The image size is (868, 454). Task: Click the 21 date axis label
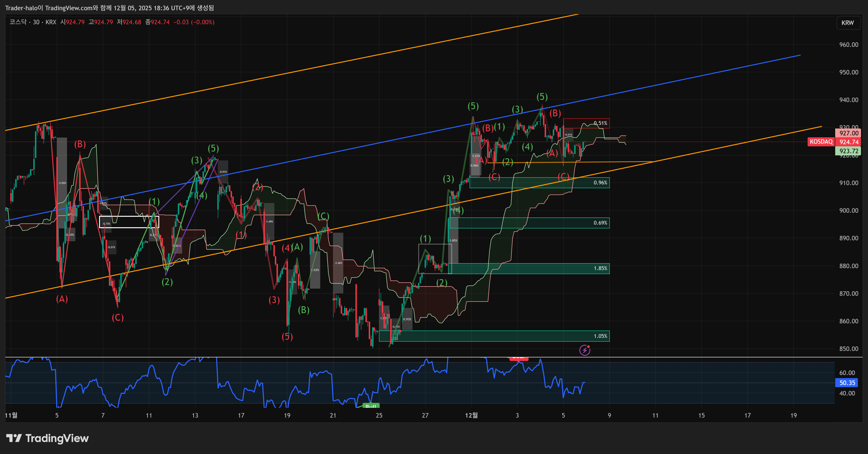333,415
